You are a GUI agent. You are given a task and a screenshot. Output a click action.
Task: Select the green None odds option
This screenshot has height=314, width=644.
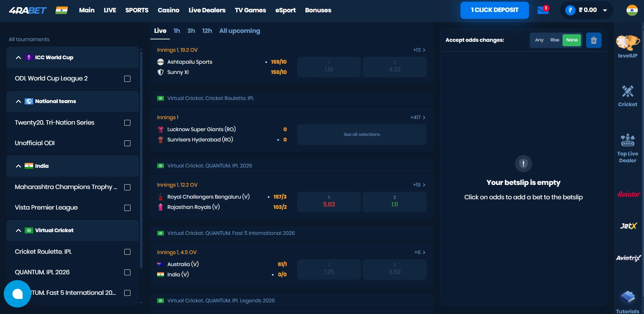pos(572,40)
